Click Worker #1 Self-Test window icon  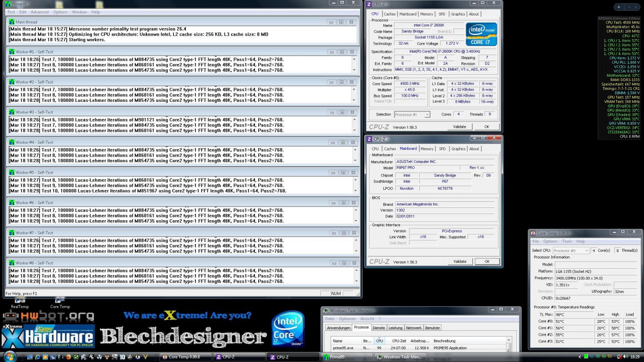coord(12,52)
